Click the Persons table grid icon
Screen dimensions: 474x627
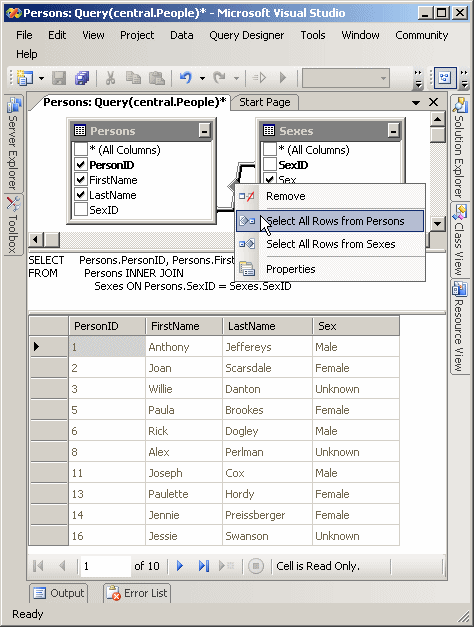[x=80, y=130]
